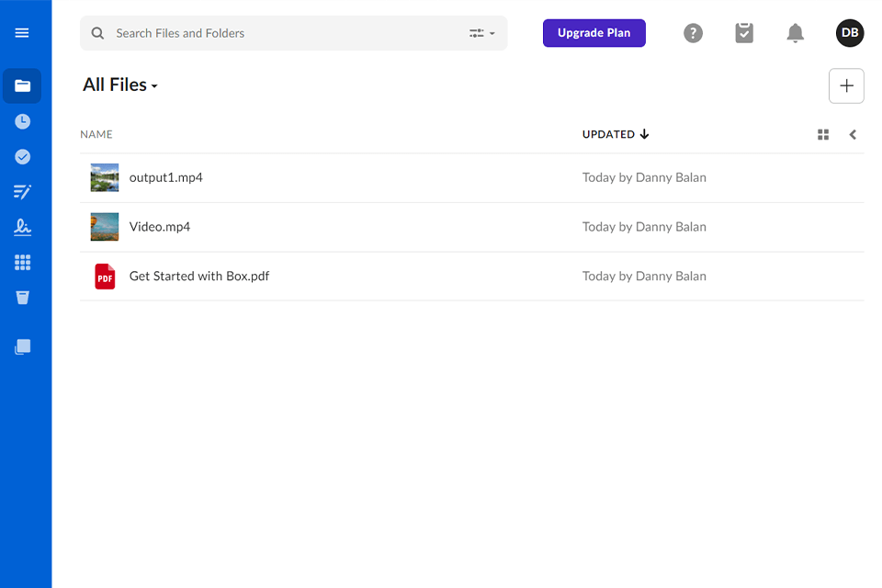The width and height of the screenshot is (882, 588).
Task: Toggle sort on UPDATED column
Action: 616,134
